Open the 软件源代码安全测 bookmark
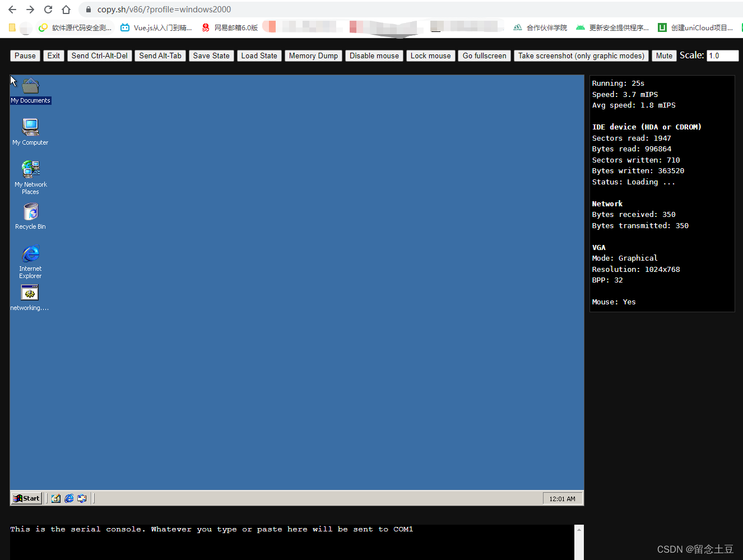 pos(75,27)
